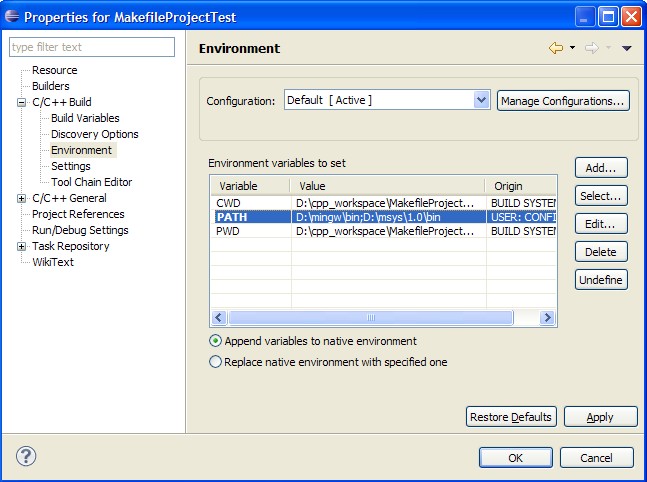Click the help question mark icon

[x=26, y=456]
